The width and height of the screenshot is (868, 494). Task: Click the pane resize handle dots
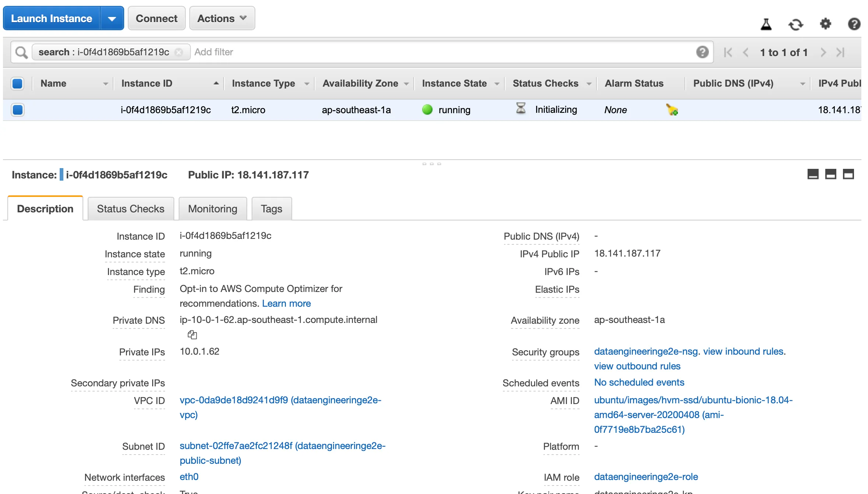tap(431, 163)
